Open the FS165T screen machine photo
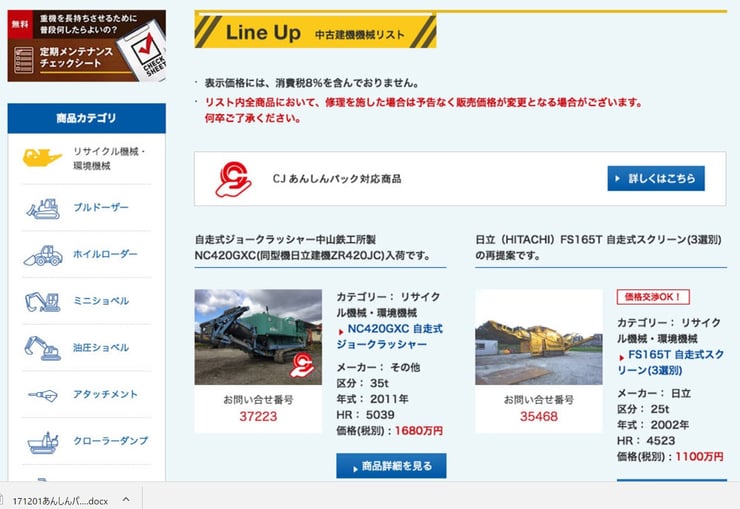Screen dimensions: 740x509 (538, 337)
